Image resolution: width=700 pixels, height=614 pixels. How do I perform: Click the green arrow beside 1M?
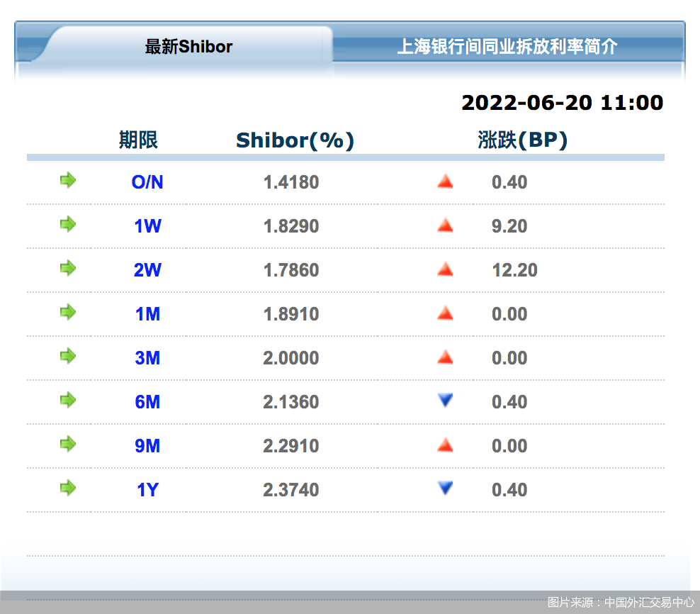tap(67, 313)
